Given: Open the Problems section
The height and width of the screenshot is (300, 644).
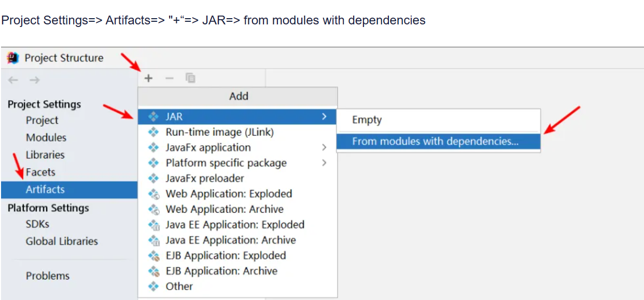Looking at the screenshot, I should pyautogui.click(x=48, y=276).
